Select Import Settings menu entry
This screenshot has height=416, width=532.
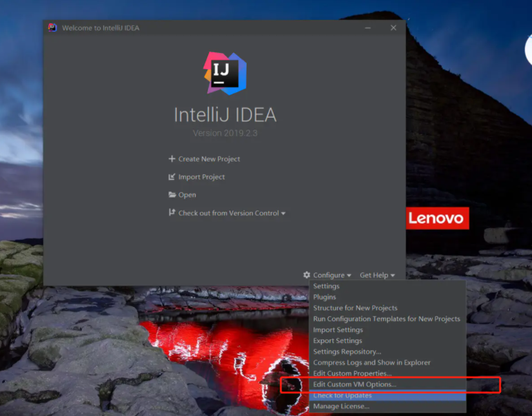pos(387,329)
